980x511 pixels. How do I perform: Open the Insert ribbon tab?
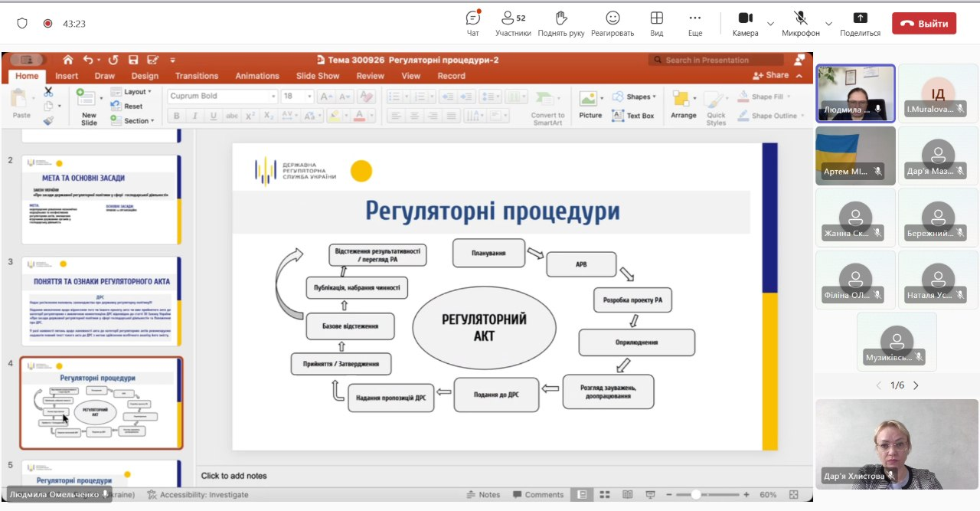[x=67, y=76]
